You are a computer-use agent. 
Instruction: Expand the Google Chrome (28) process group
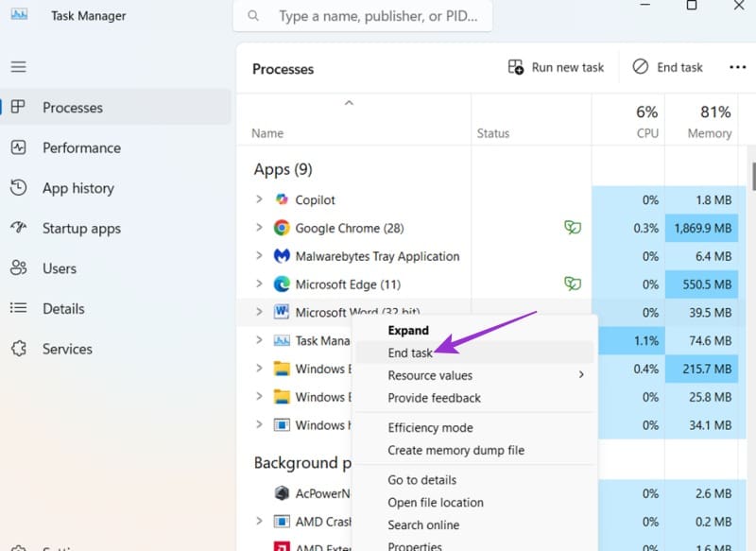coord(259,227)
